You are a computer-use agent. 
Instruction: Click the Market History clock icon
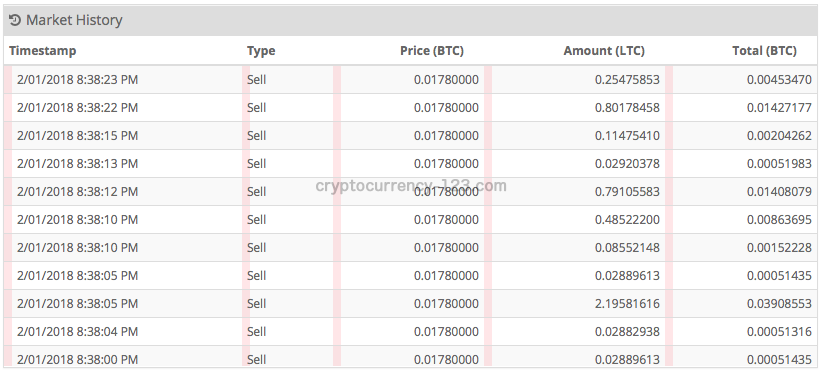click(x=15, y=20)
